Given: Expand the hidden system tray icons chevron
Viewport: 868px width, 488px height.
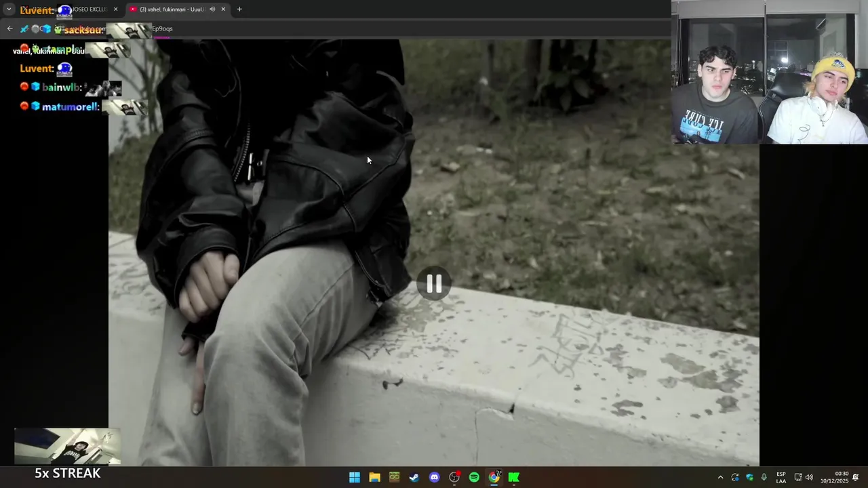Looking at the screenshot, I should (720, 477).
